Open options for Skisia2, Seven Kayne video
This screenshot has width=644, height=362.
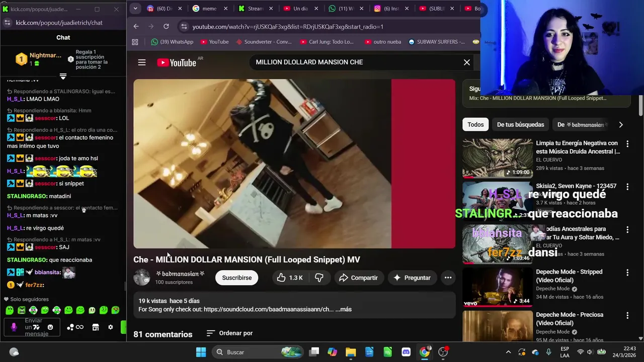pyautogui.click(x=627, y=187)
